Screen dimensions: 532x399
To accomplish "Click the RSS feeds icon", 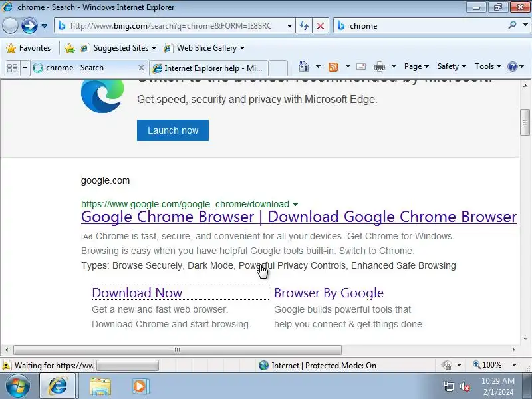I will pos(333,67).
